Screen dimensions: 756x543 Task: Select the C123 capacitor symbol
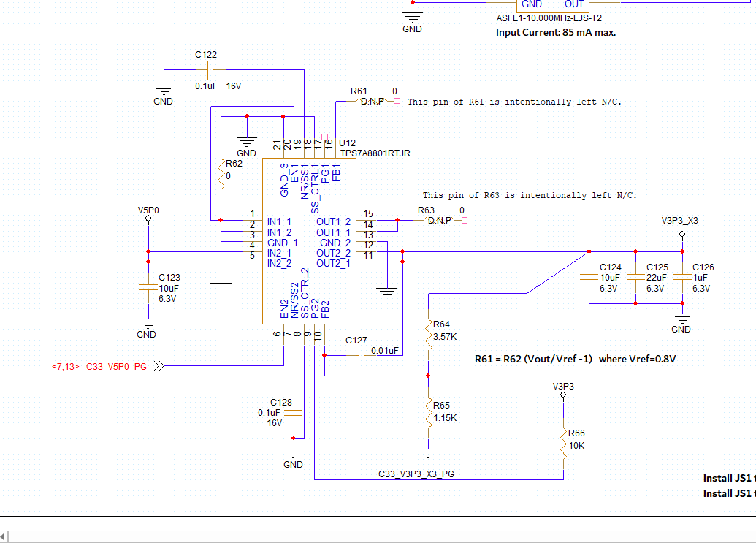coord(148,287)
